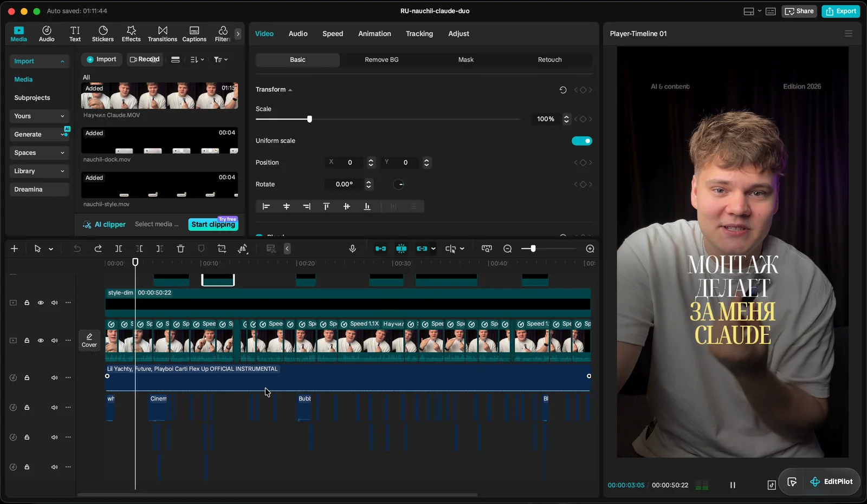This screenshot has width=867, height=504.
Task: Click the Cover edit button
Action: (x=89, y=340)
